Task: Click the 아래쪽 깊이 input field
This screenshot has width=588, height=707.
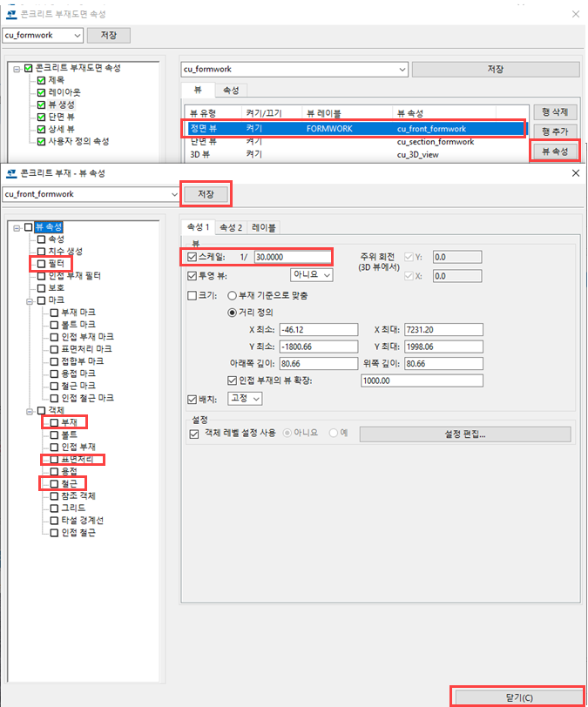Action: 319,363
